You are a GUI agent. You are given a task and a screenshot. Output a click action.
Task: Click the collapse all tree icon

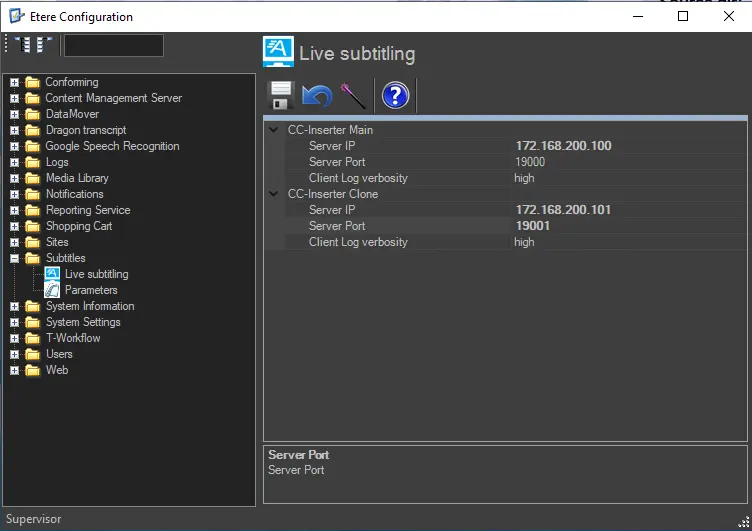[44, 45]
